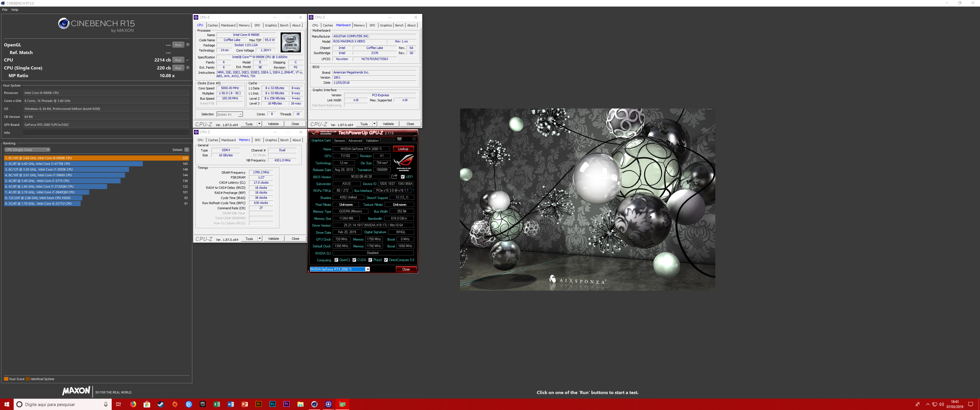Click the microphone icon in search box

click(106, 404)
